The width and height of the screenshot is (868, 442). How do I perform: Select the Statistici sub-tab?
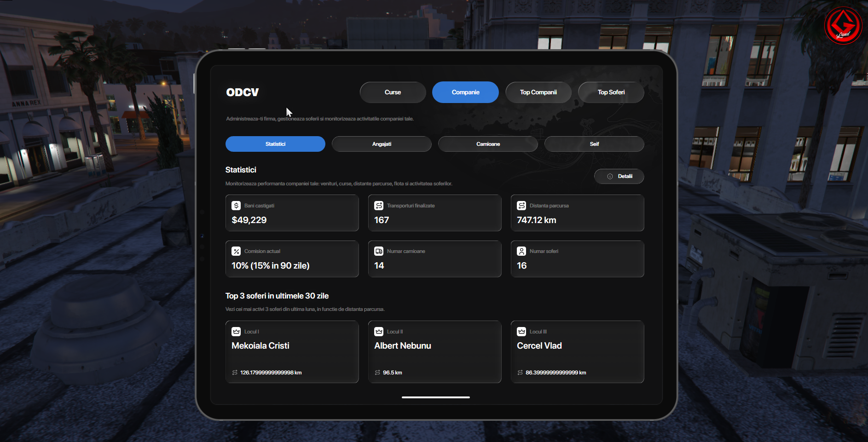tap(275, 144)
